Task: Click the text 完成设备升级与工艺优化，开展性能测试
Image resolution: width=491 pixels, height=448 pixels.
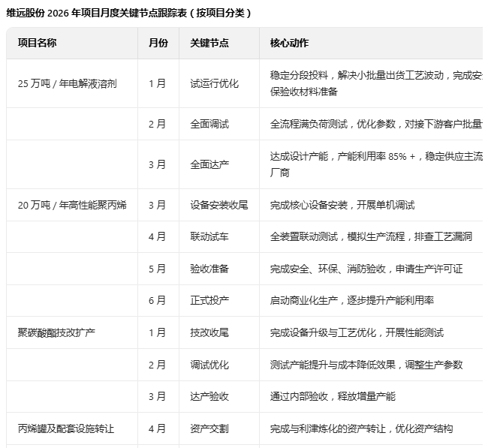Action: pos(357,332)
